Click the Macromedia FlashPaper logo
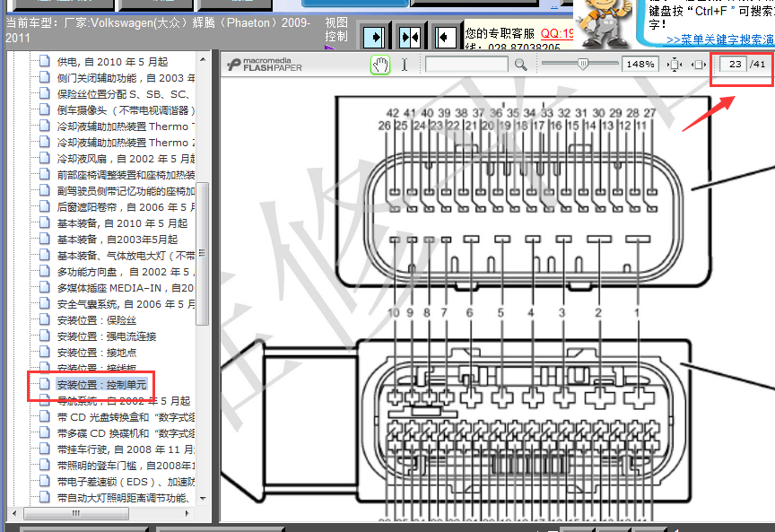Image resolution: width=775 pixels, height=532 pixels. [x=265, y=65]
